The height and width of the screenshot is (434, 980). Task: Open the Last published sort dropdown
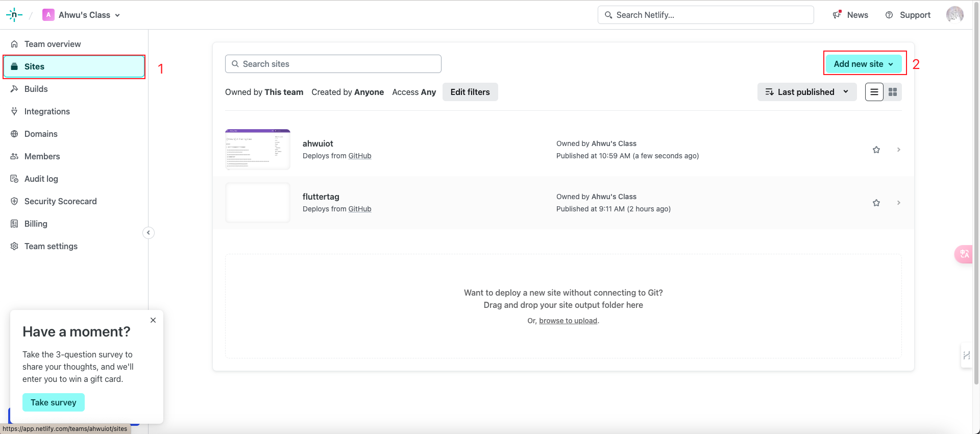[806, 92]
